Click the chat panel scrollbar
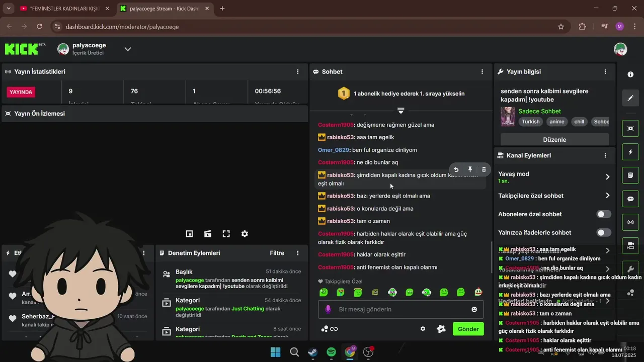This screenshot has width=644, height=362. tap(491, 257)
